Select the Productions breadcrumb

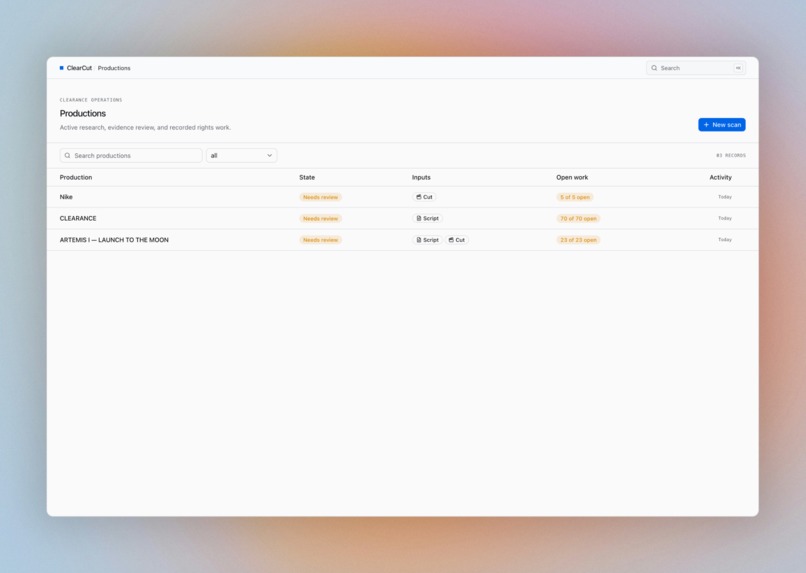114,68
